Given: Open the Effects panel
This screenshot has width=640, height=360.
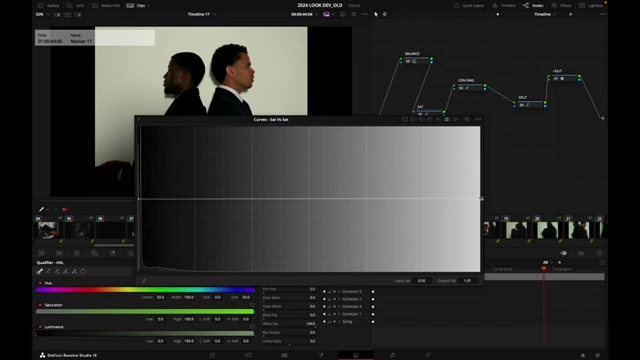Looking at the screenshot, I should pos(562,6).
